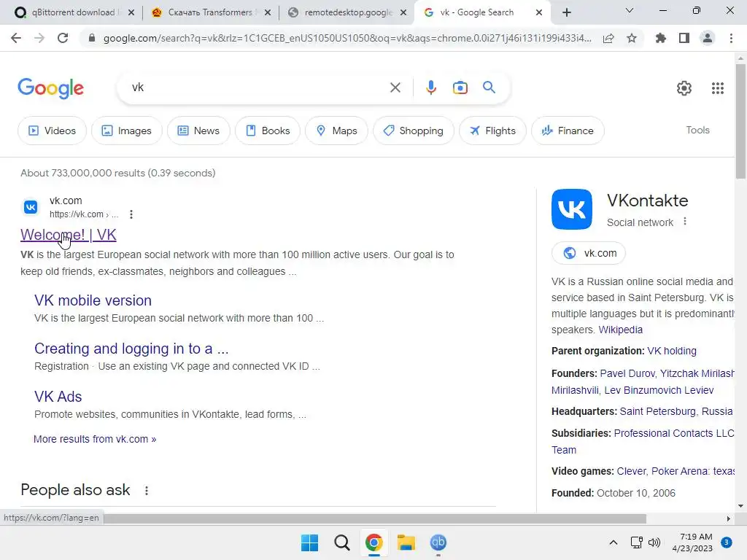Open Windows taskbar search
Screen dimensions: 747x560
[341, 542]
